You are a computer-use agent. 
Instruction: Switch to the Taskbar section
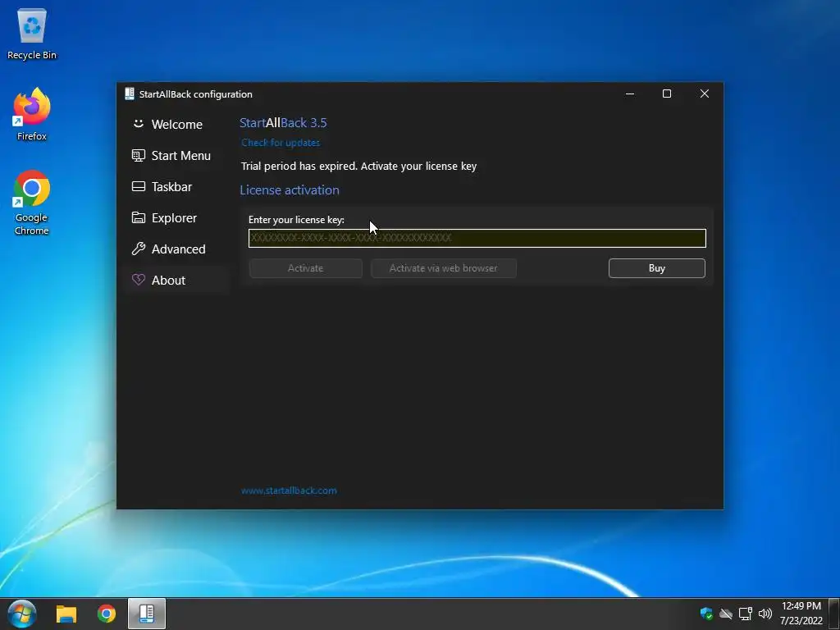point(177,186)
